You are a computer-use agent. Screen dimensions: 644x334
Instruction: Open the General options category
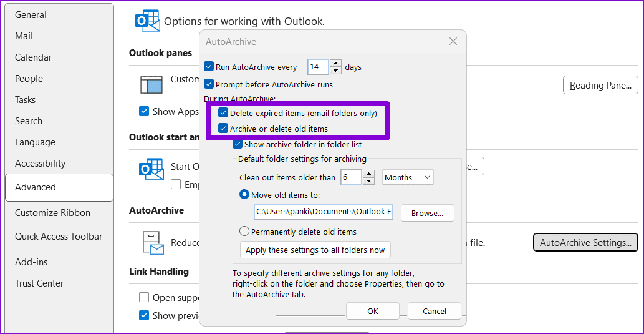(60, 15)
